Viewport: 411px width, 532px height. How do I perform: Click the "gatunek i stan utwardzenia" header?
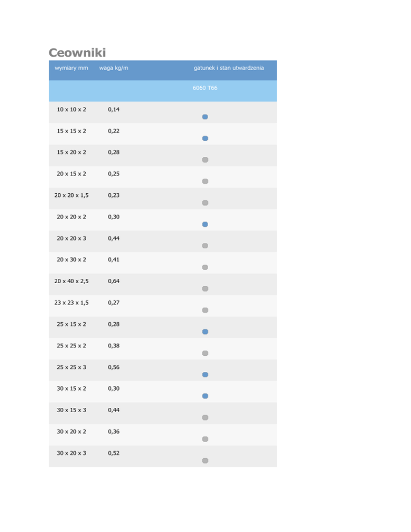coord(228,68)
